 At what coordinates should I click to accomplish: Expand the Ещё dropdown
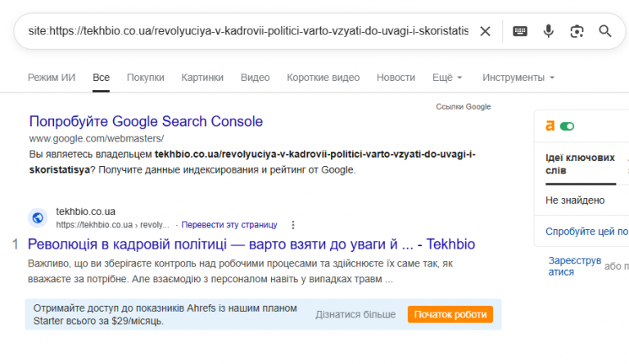[x=447, y=78]
